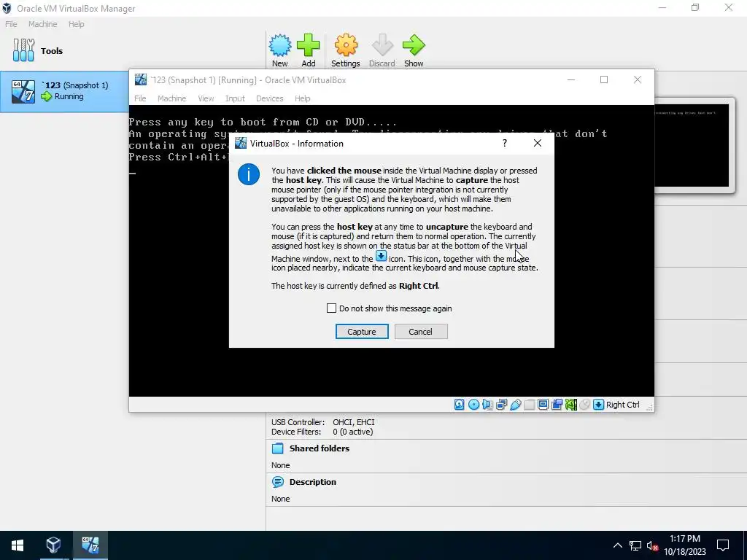Click Running status under VM name

coord(69,96)
